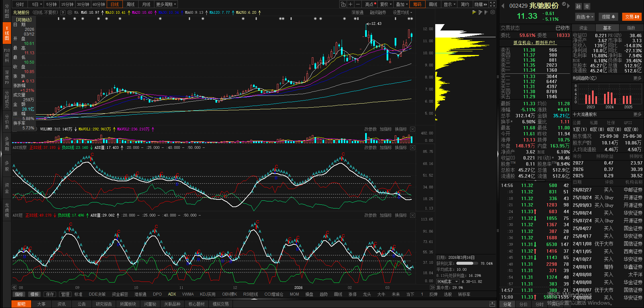
Task: Open chip panel gear settings icon
Action: tap(493, 12)
